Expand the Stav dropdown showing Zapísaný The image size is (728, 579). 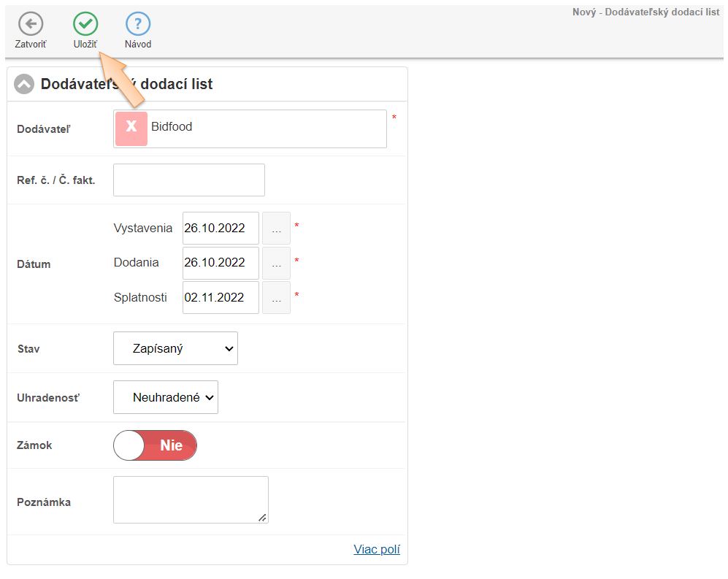[175, 349]
